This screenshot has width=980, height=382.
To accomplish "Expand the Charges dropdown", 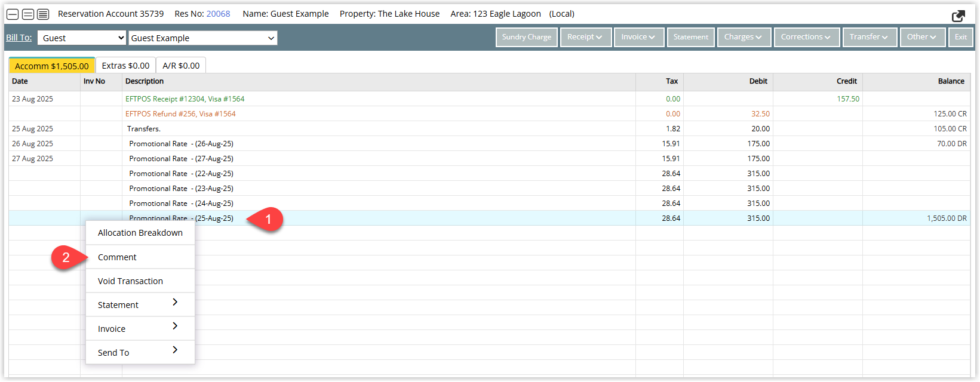I will point(744,37).
